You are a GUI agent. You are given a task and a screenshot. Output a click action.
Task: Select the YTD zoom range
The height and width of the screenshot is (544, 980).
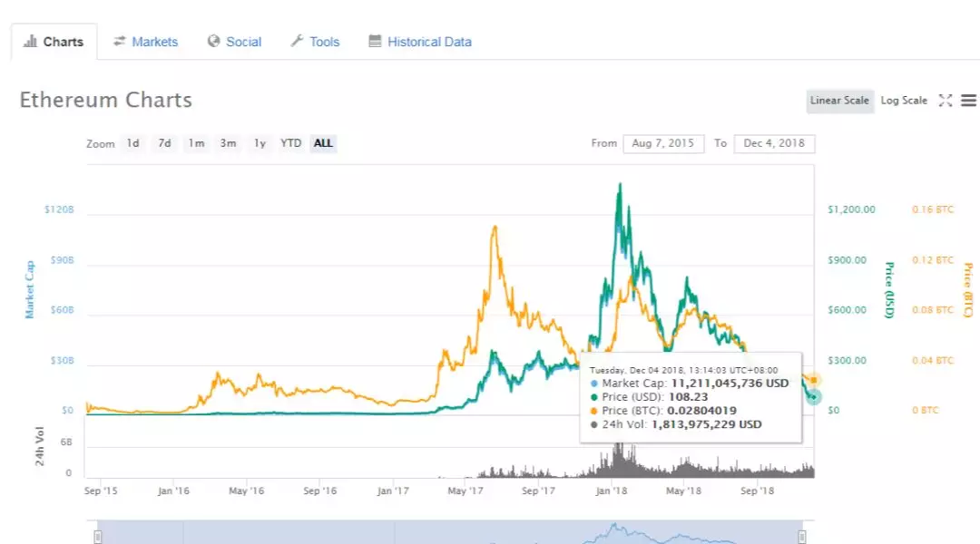click(290, 143)
